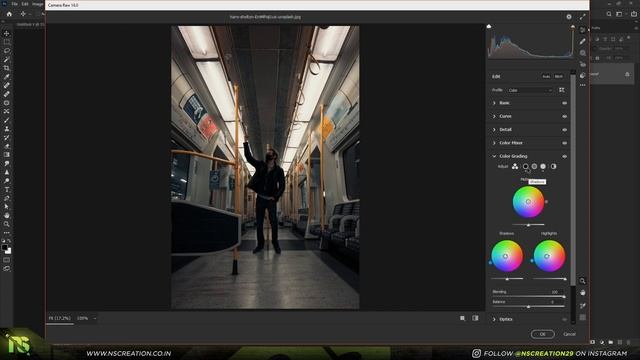Click the B&W edit button
Image resolution: width=640 pixels, height=360 pixels.
coord(559,76)
